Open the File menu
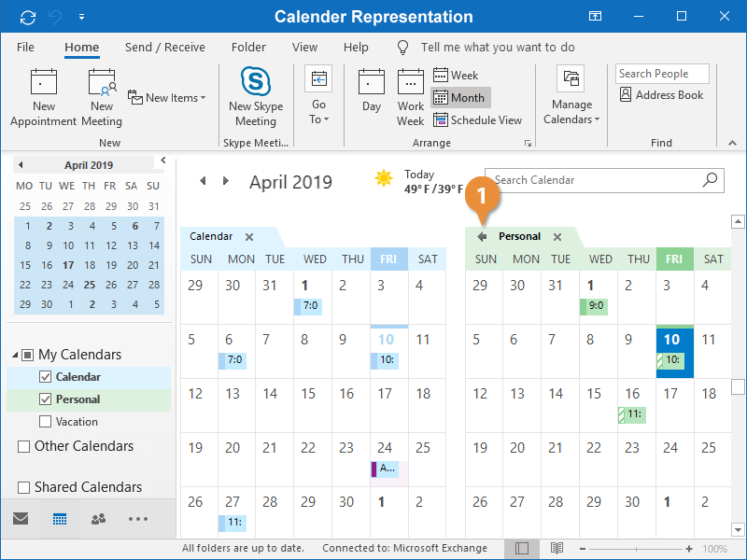This screenshot has width=747, height=560. (x=26, y=48)
